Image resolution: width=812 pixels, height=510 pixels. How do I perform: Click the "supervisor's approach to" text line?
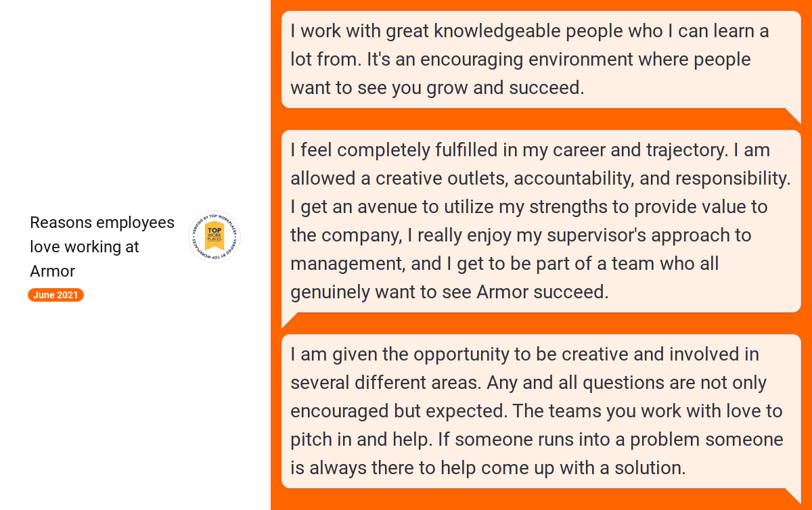[521, 235]
